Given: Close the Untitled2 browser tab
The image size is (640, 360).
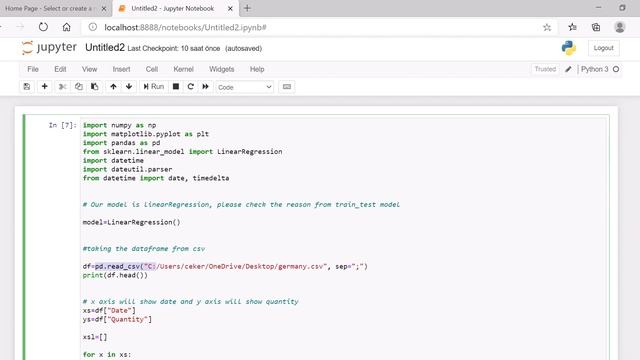Looking at the screenshot, I should pos(230,8).
